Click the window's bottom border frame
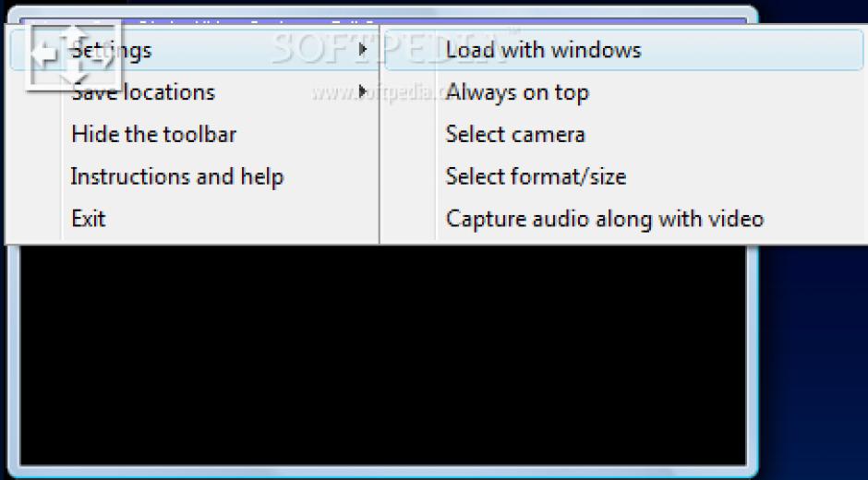 coord(382,473)
